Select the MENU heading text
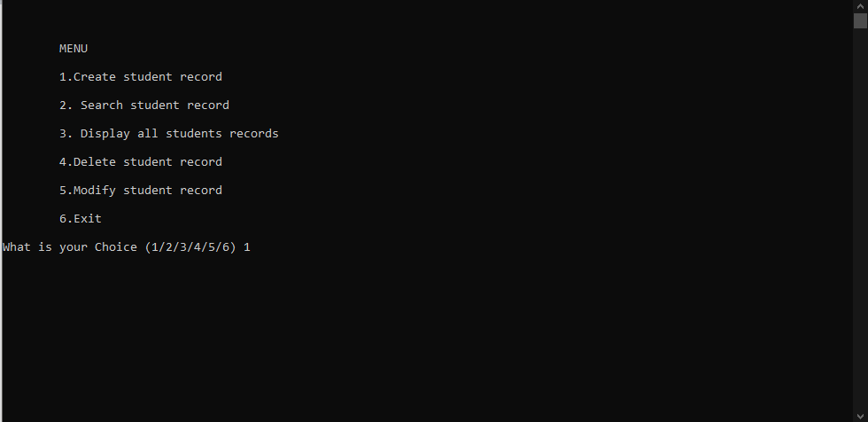868x422 pixels. 74,49
